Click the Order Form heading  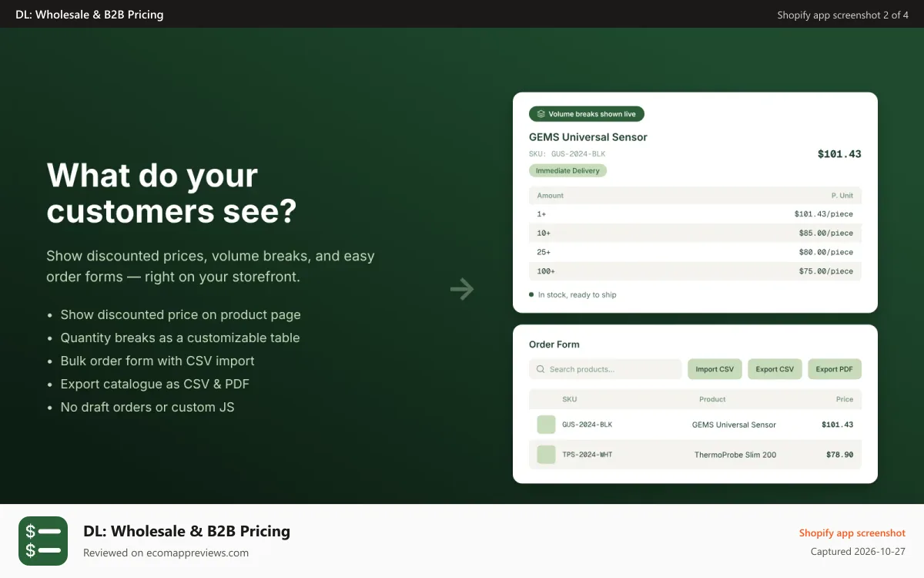click(x=554, y=344)
